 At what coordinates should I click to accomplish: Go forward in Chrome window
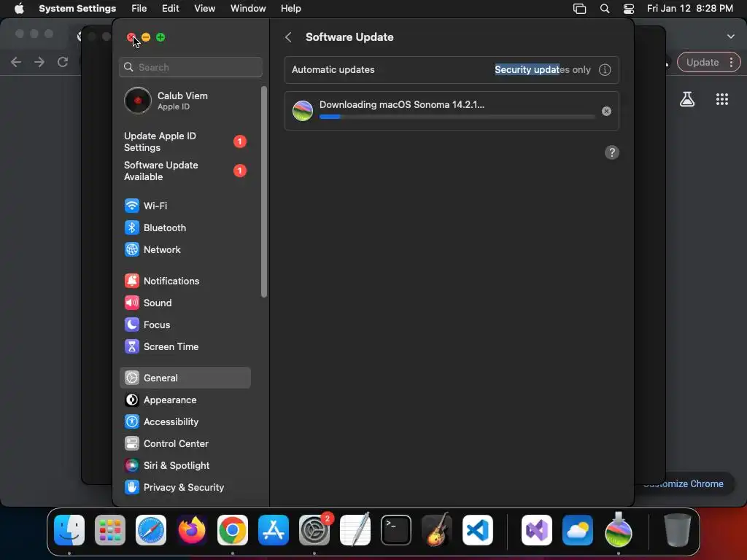pos(39,63)
